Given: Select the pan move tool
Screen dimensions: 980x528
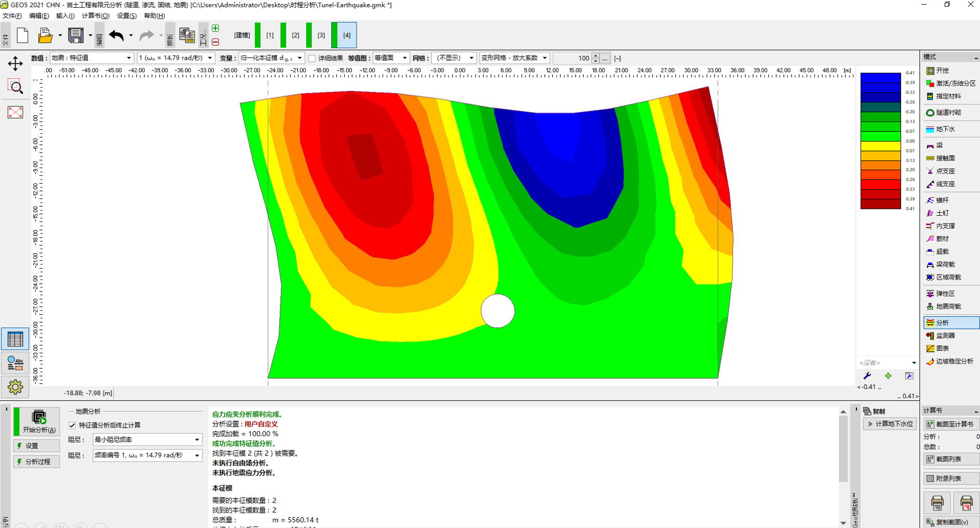Looking at the screenshot, I should pos(15,63).
